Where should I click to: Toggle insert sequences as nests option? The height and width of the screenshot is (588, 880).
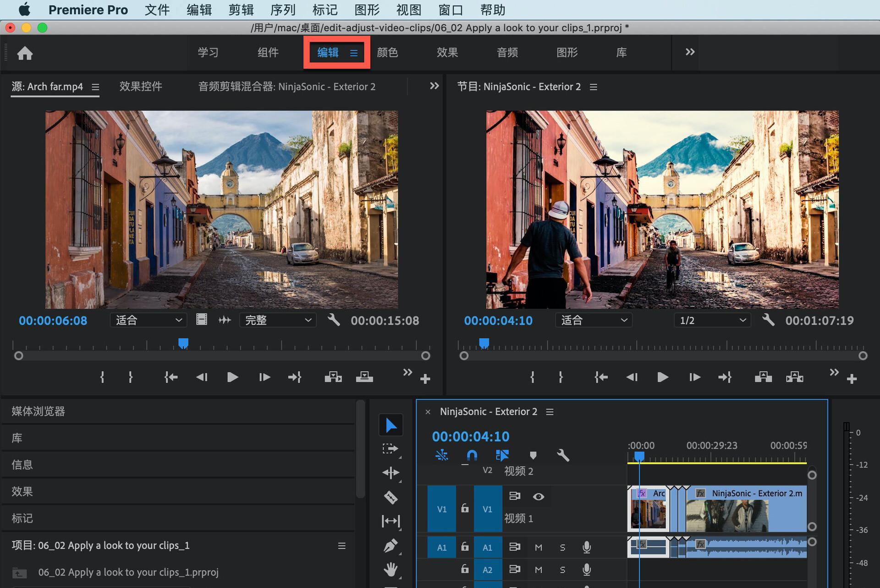[441, 455]
